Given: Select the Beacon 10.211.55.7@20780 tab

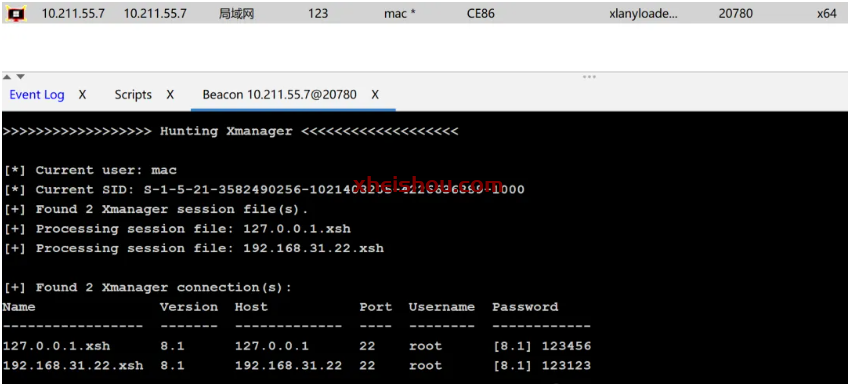Looking at the screenshot, I should point(280,95).
